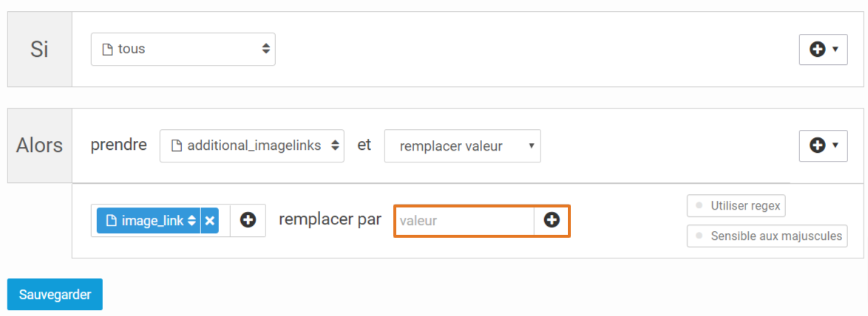Screen dimensions: 868x316
Task: Click the plus icon beside the image_link tag
Action: [x=248, y=221]
